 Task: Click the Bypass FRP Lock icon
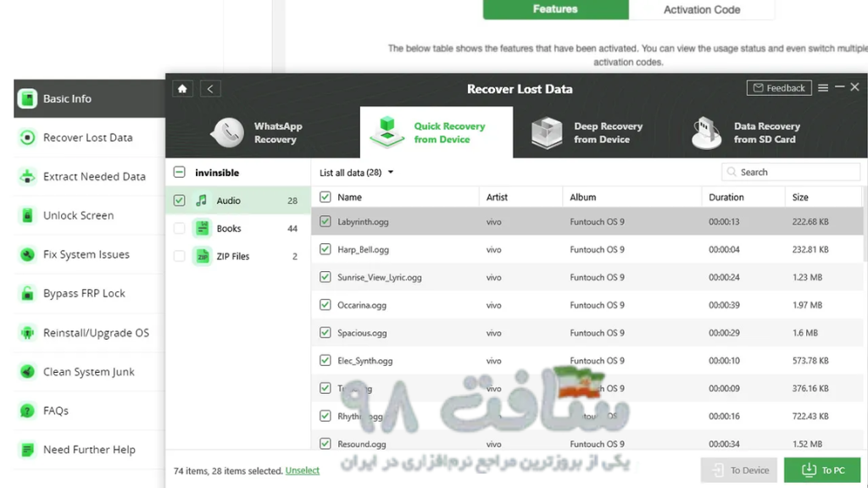coord(27,293)
